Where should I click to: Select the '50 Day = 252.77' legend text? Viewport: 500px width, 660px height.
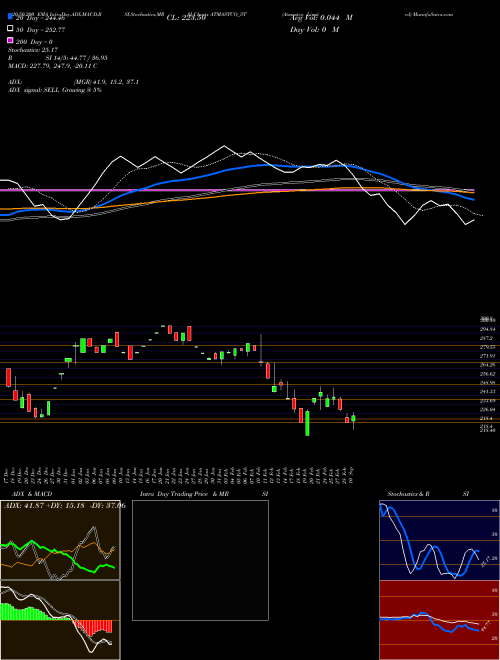41,30
